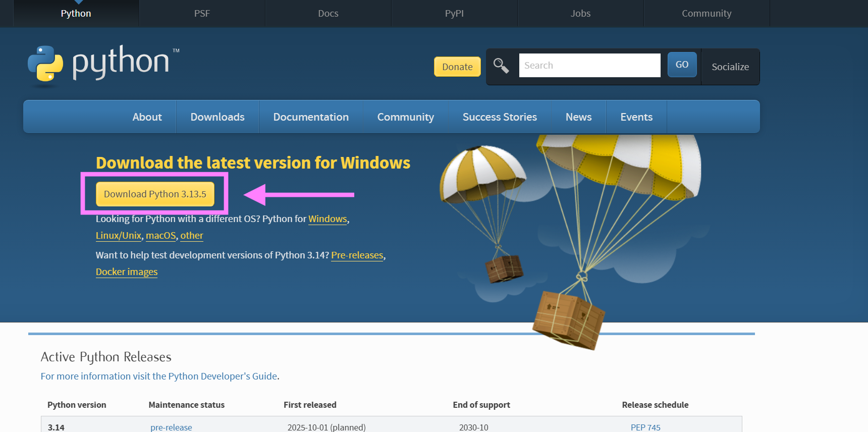868x432 pixels.
Task: Click the 3.14 version cell
Action: click(x=56, y=427)
